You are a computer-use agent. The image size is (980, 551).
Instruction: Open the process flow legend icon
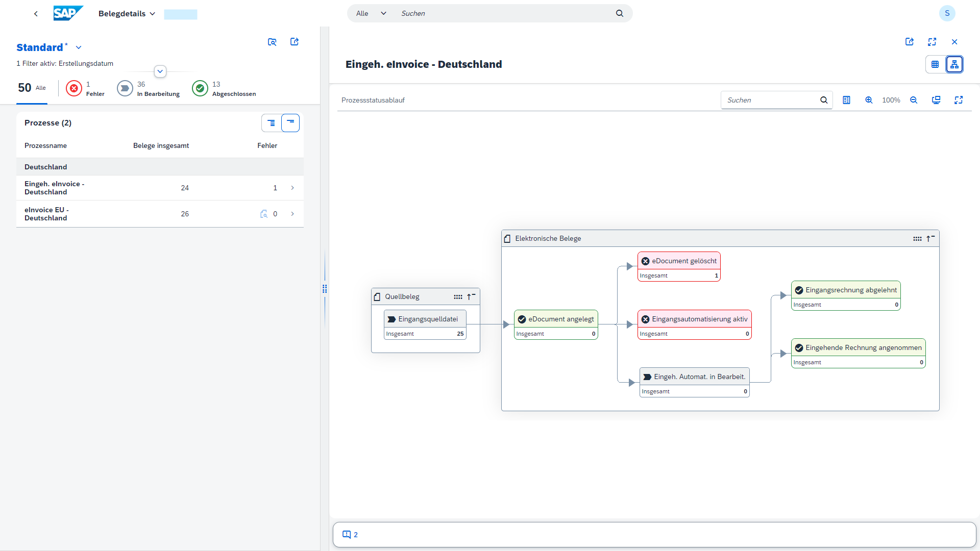pos(846,100)
